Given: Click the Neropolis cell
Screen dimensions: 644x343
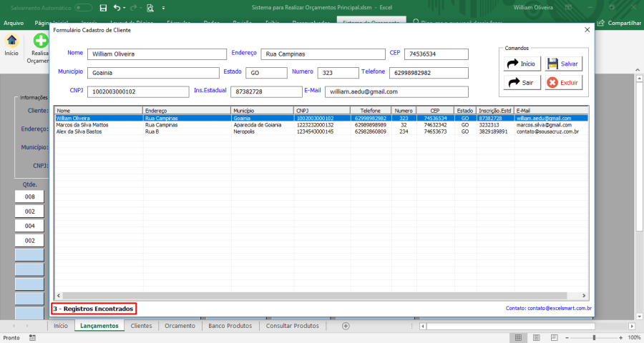Looking at the screenshot, I should click(x=244, y=131).
